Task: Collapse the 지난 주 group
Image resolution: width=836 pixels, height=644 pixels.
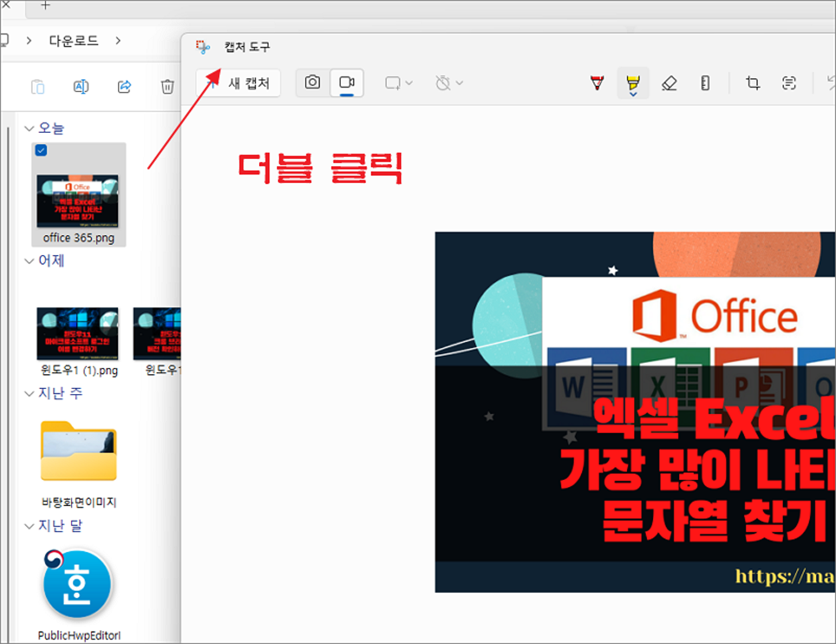Action: [x=29, y=393]
